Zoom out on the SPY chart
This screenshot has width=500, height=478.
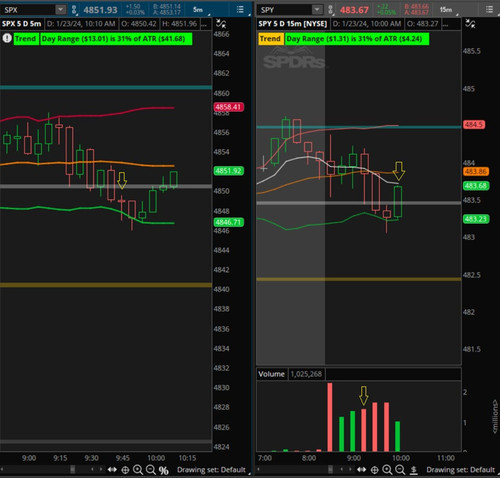pos(400,470)
